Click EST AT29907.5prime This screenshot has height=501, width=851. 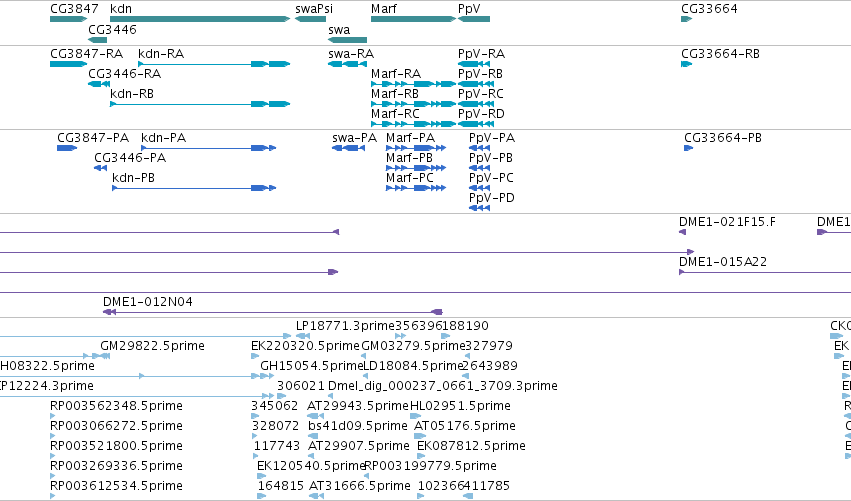(359, 446)
